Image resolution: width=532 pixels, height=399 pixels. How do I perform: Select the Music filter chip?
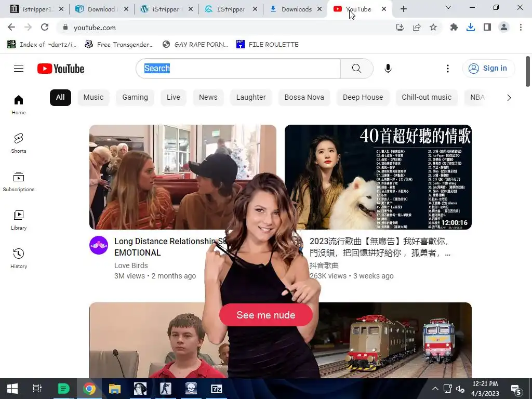coord(94,97)
